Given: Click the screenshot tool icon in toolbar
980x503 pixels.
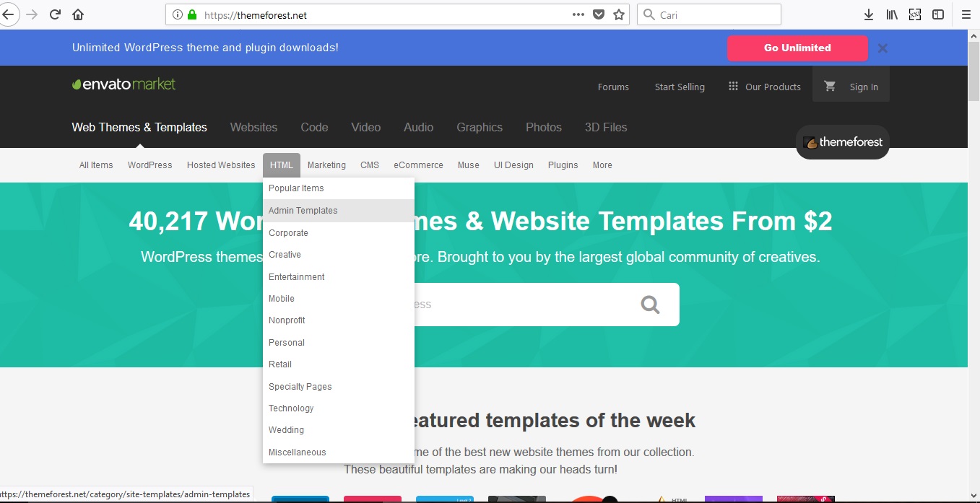Looking at the screenshot, I should 915,14.
